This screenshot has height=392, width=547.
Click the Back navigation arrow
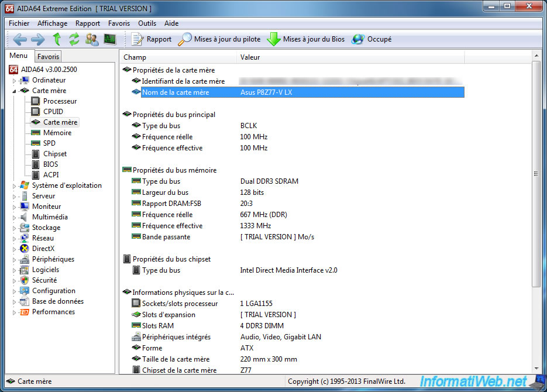(20, 39)
